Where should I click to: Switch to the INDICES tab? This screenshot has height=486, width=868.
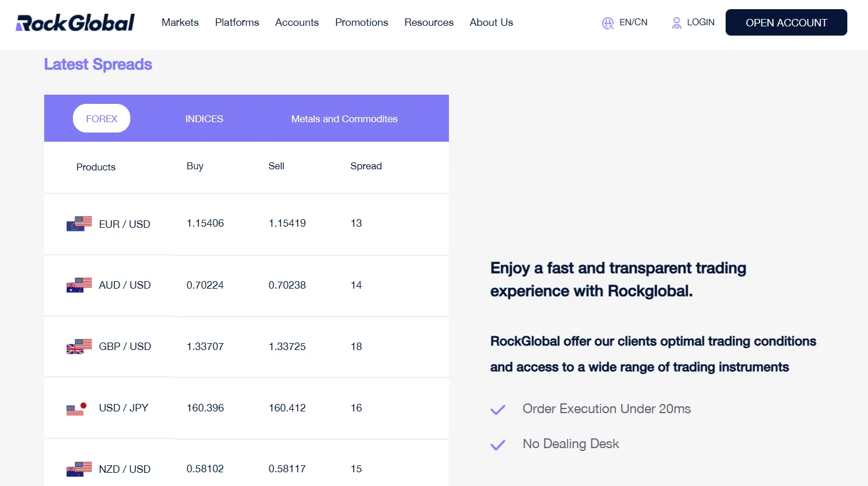pyautogui.click(x=204, y=119)
